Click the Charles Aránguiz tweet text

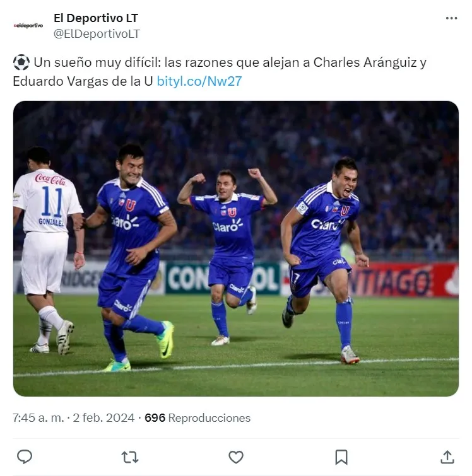click(x=365, y=62)
